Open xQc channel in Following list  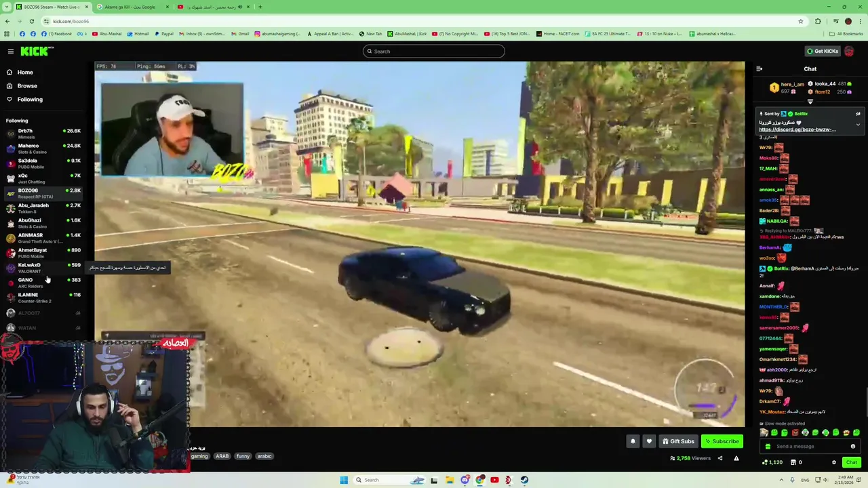pos(43,178)
